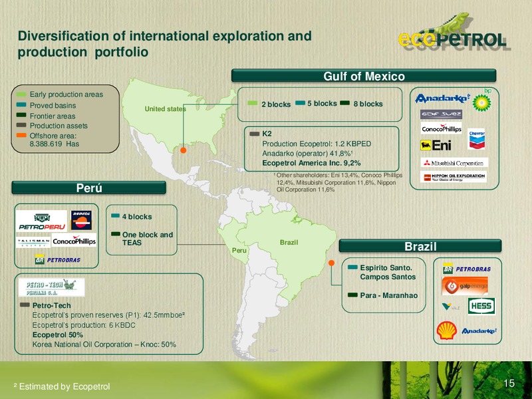Click the Chevron logo

477,139
